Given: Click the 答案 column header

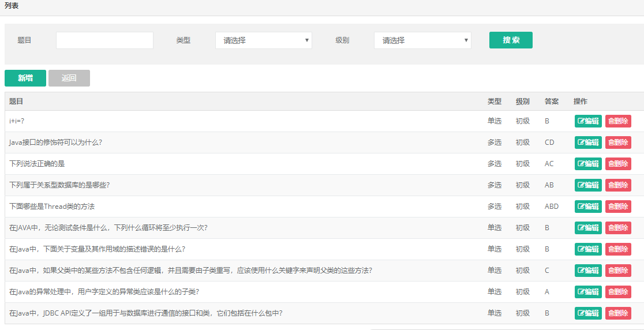Looking at the screenshot, I should click(x=552, y=102).
